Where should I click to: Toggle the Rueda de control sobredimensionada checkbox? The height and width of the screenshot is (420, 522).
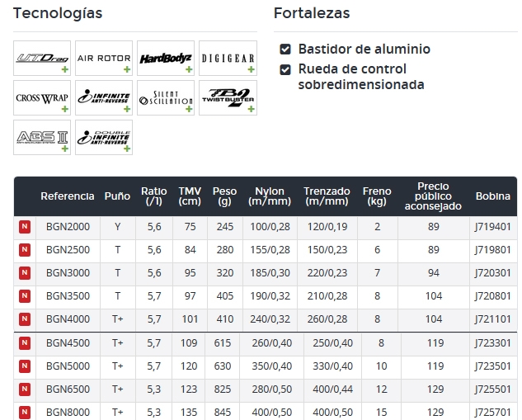coord(285,69)
